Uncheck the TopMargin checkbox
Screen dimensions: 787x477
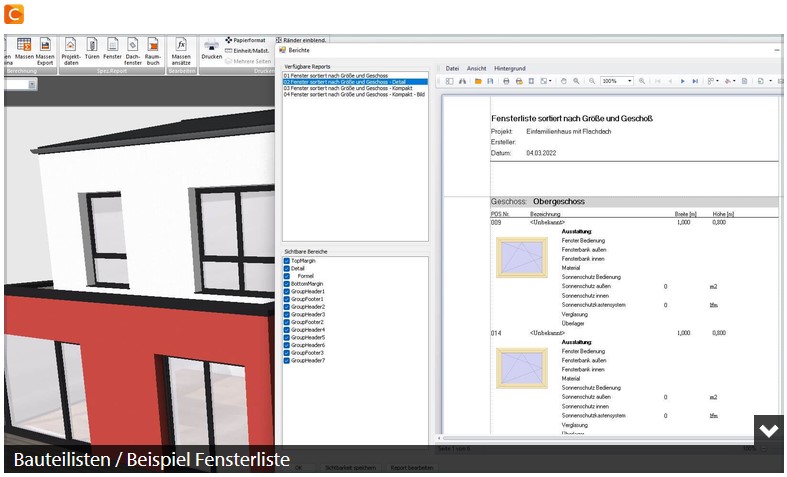pos(287,261)
